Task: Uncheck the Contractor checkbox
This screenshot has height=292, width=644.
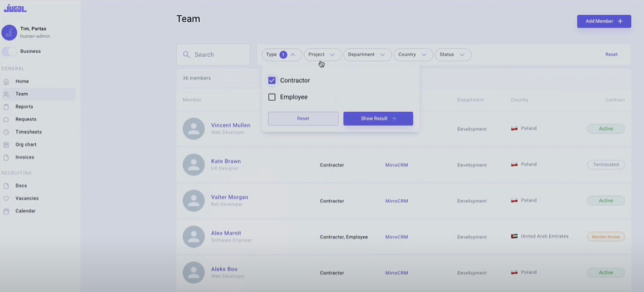Action: tap(272, 81)
